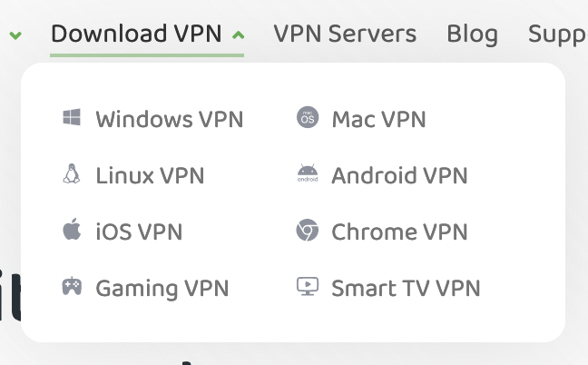Go to VPN Servers page
Viewport: 588px width, 365px height.
[345, 34]
